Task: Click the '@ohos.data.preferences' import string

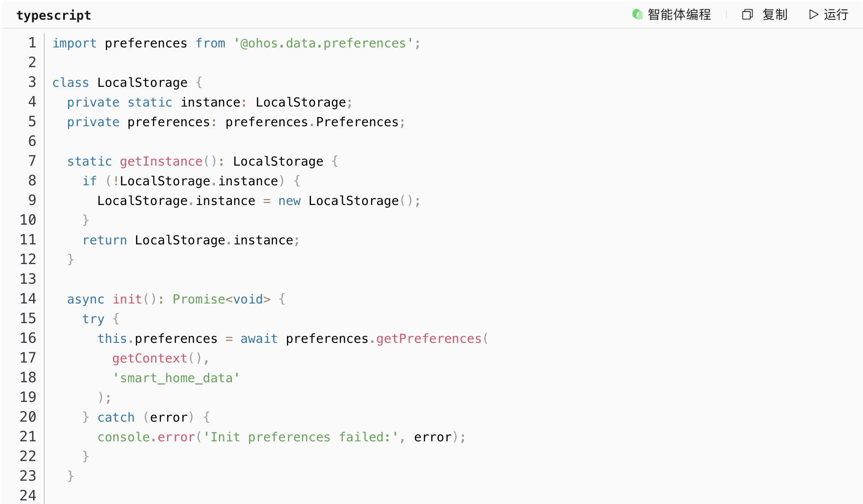Action: (x=323, y=43)
